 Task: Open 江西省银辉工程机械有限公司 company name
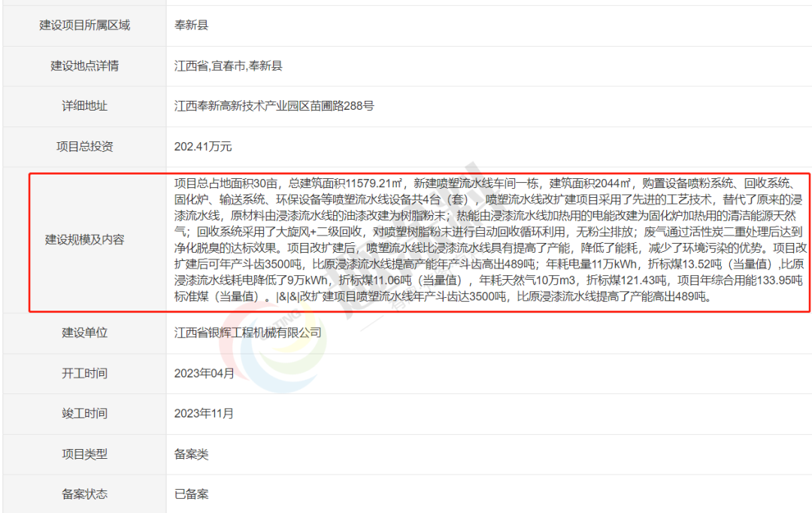(248, 332)
